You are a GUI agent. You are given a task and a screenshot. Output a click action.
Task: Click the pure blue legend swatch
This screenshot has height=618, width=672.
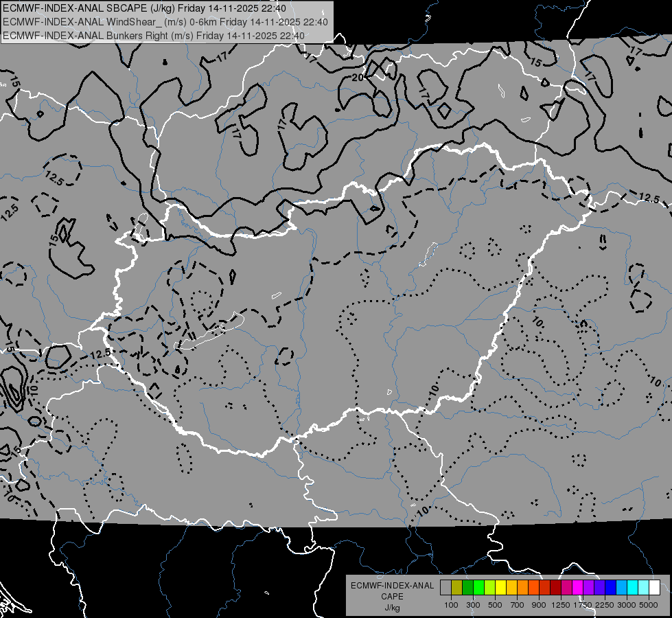(610, 587)
